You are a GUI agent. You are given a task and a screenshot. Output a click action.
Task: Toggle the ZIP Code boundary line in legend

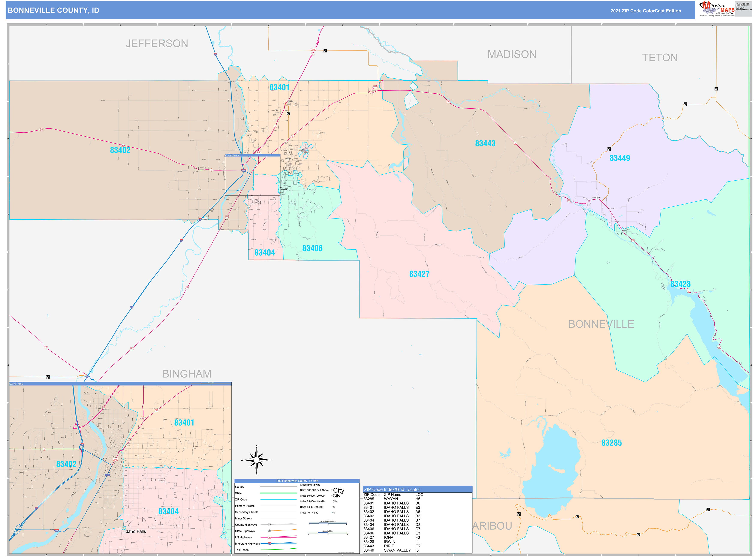coord(278,499)
